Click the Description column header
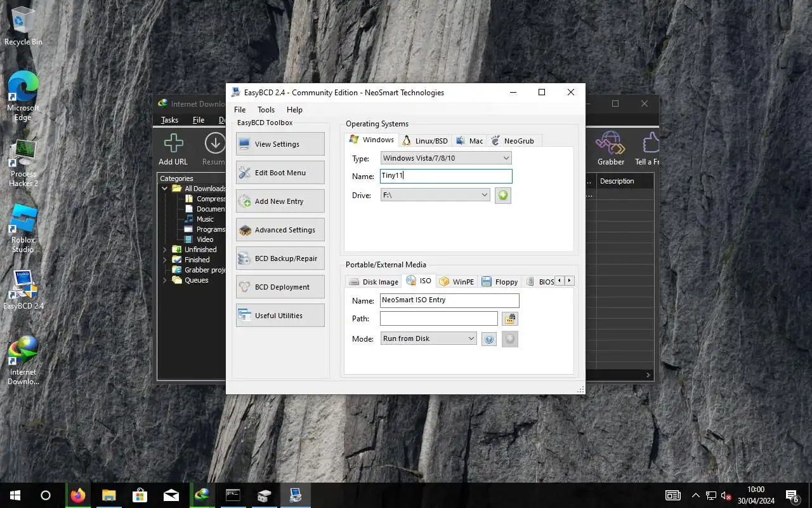This screenshot has width=812, height=508. [x=625, y=181]
